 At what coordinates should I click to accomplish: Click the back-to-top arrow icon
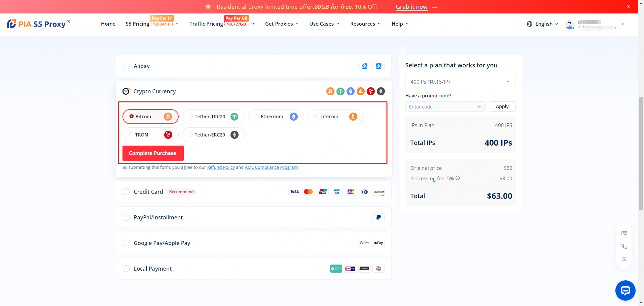coord(624,259)
